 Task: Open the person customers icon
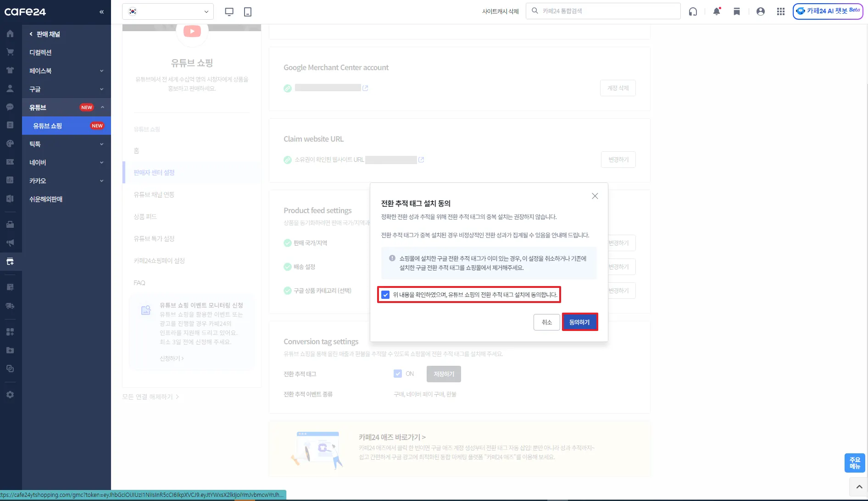pos(10,88)
